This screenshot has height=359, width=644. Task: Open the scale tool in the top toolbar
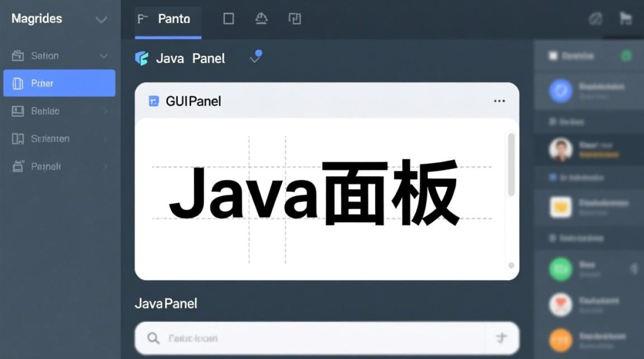click(x=262, y=18)
